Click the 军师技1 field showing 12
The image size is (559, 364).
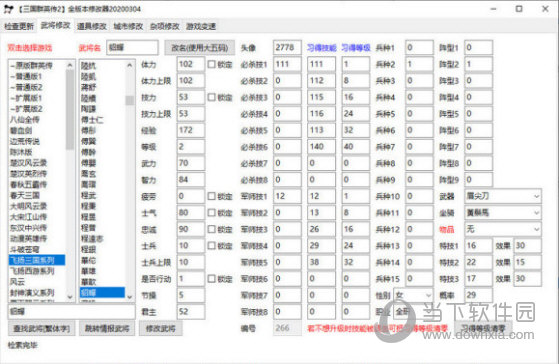[x=287, y=196]
